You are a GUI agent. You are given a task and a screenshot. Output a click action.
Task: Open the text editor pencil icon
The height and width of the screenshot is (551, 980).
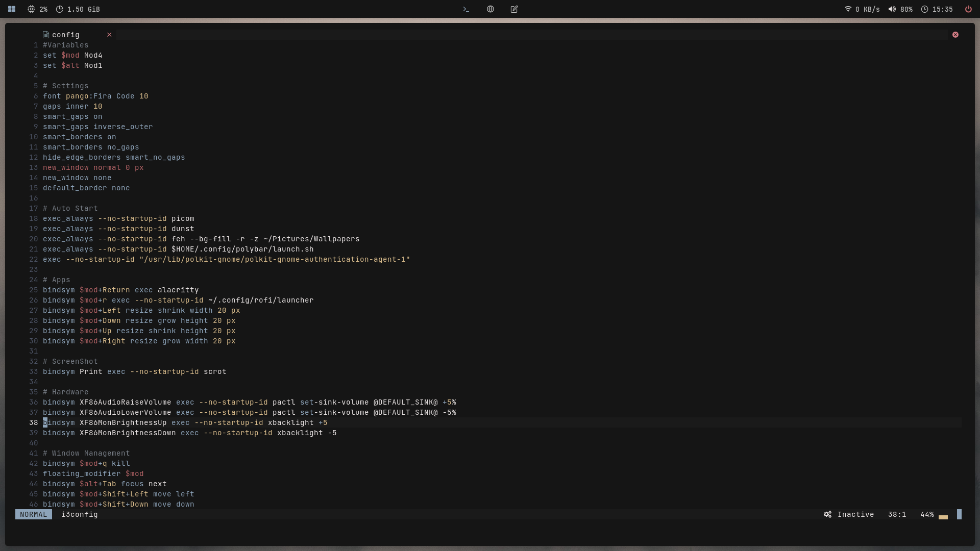[x=514, y=9]
